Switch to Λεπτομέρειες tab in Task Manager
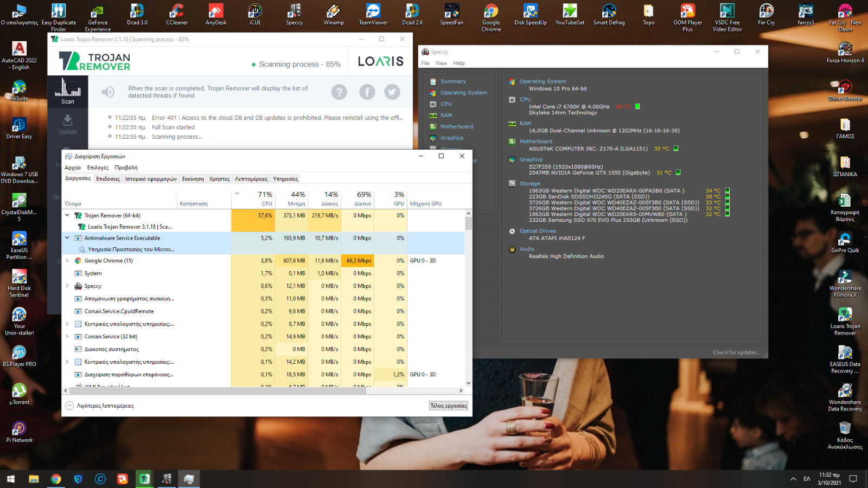The width and height of the screenshot is (868, 488). click(251, 179)
